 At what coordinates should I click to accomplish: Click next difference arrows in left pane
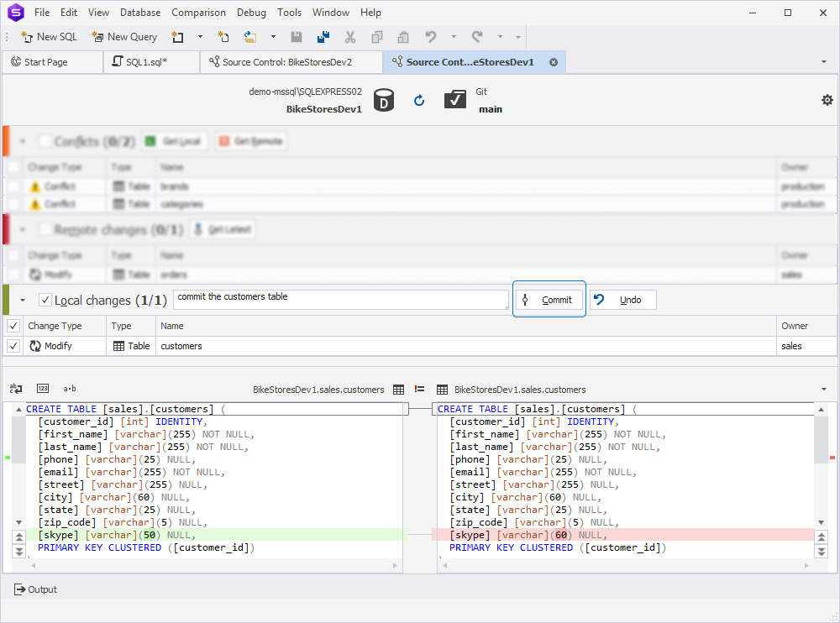tap(19, 551)
